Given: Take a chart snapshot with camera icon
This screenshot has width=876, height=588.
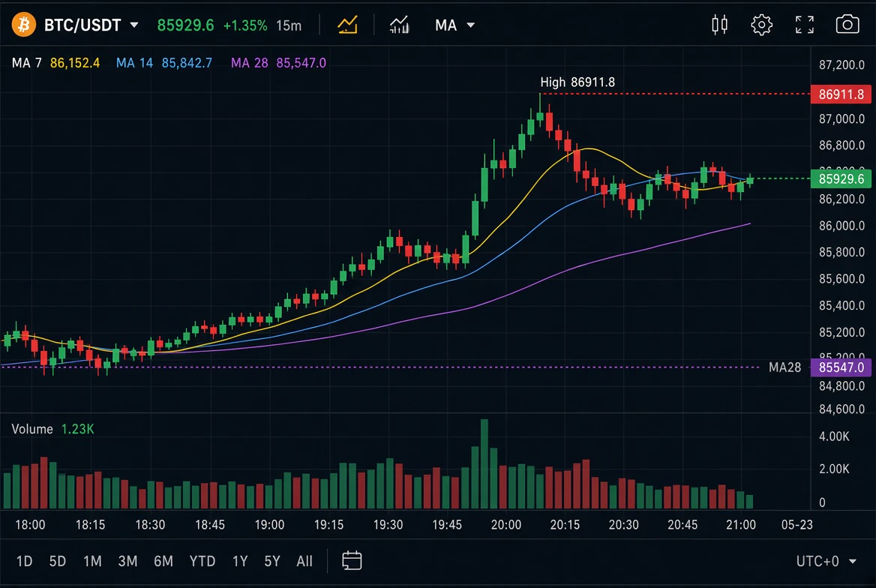Looking at the screenshot, I should 847,25.
